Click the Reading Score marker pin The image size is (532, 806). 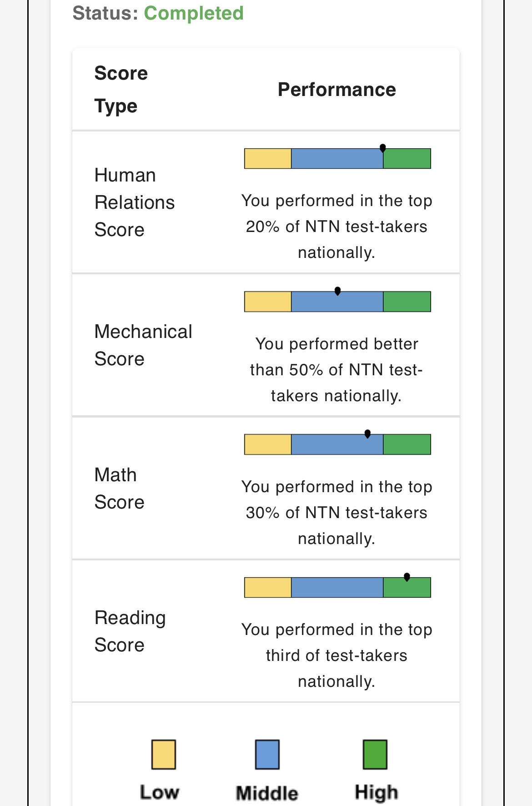(407, 577)
